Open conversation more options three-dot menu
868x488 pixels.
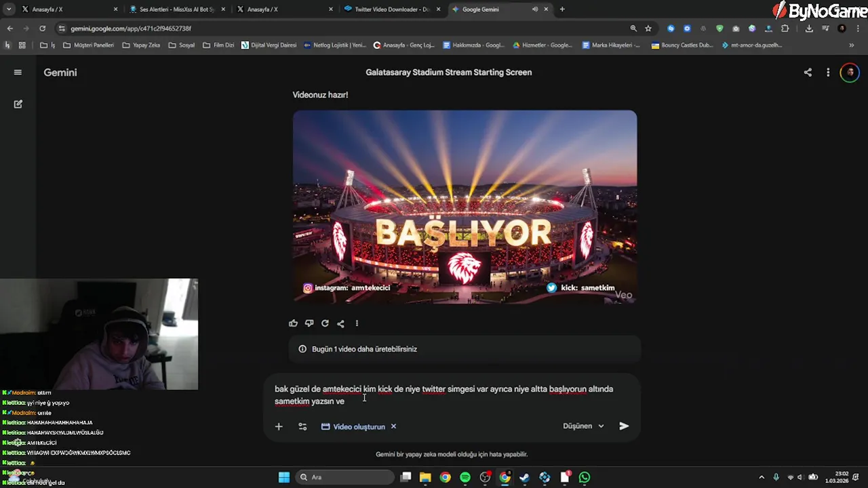coord(828,73)
